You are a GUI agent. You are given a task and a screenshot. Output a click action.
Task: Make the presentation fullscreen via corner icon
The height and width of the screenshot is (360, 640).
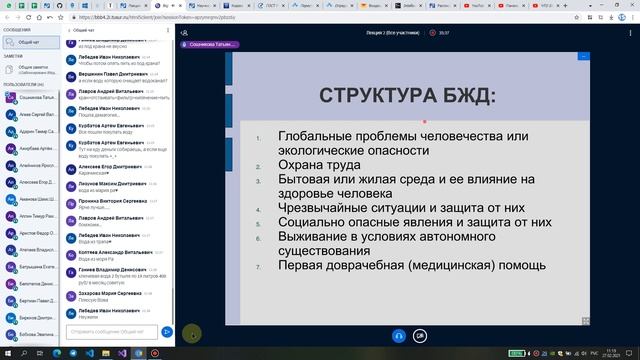coord(586,321)
